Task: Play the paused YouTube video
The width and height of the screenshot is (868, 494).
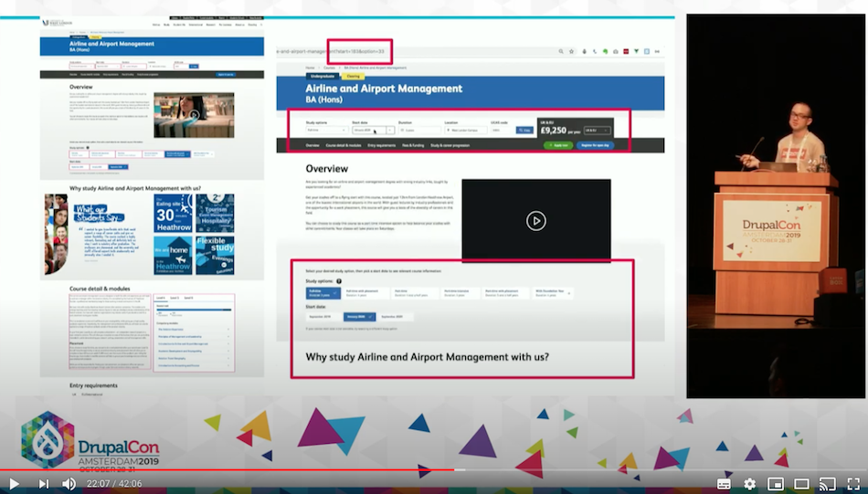Action: (x=14, y=483)
